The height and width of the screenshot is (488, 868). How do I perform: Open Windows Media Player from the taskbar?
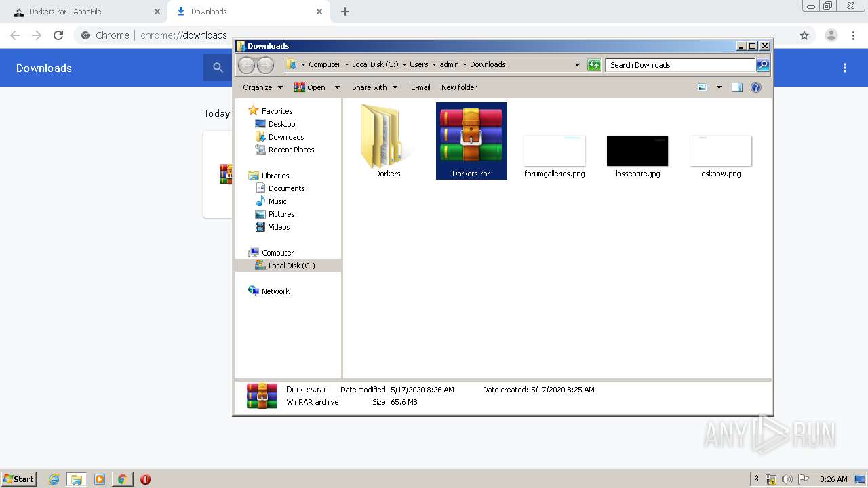tap(100, 479)
